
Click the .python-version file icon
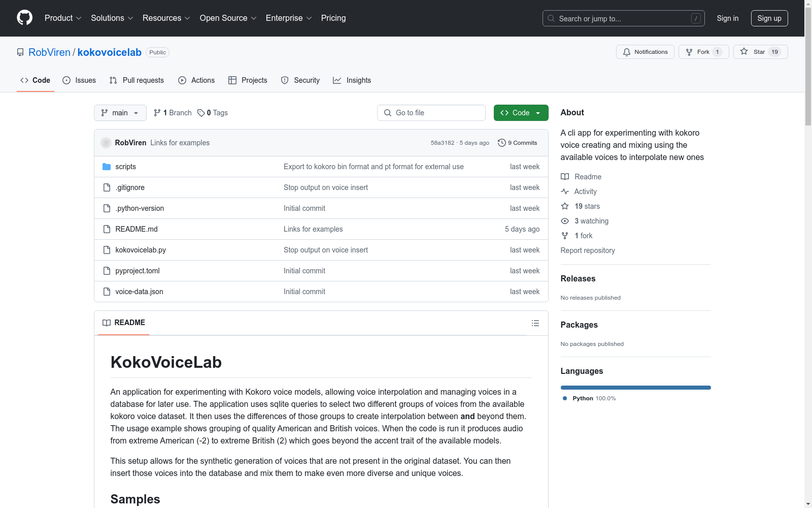tap(107, 208)
